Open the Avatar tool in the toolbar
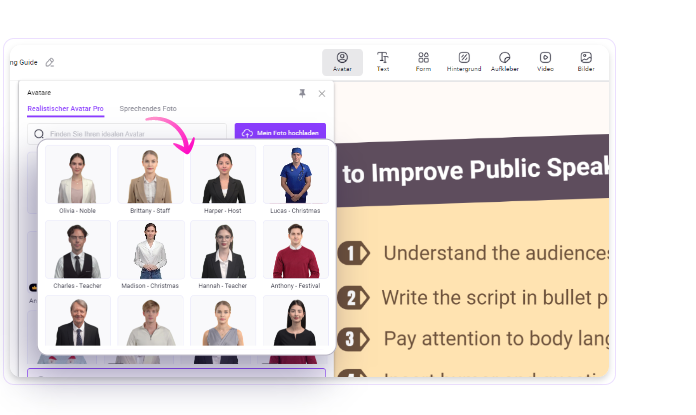This screenshot has width=696, height=415. click(342, 62)
